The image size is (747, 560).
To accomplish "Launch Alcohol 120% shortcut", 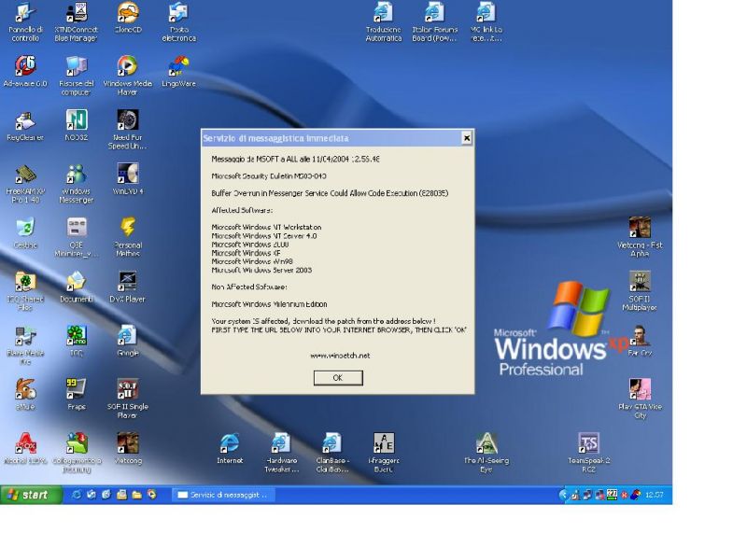I will point(25,449).
